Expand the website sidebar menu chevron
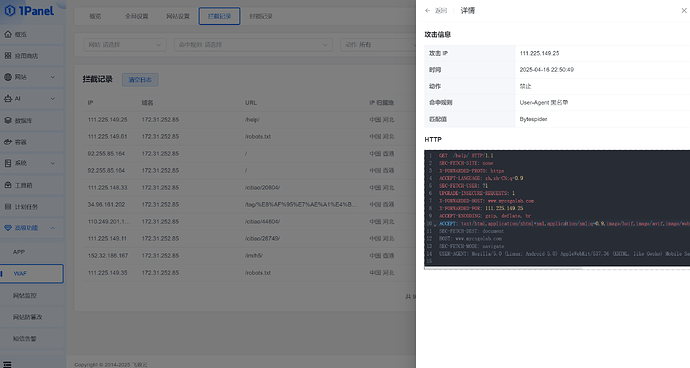The height and width of the screenshot is (368, 690). point(53,77)
